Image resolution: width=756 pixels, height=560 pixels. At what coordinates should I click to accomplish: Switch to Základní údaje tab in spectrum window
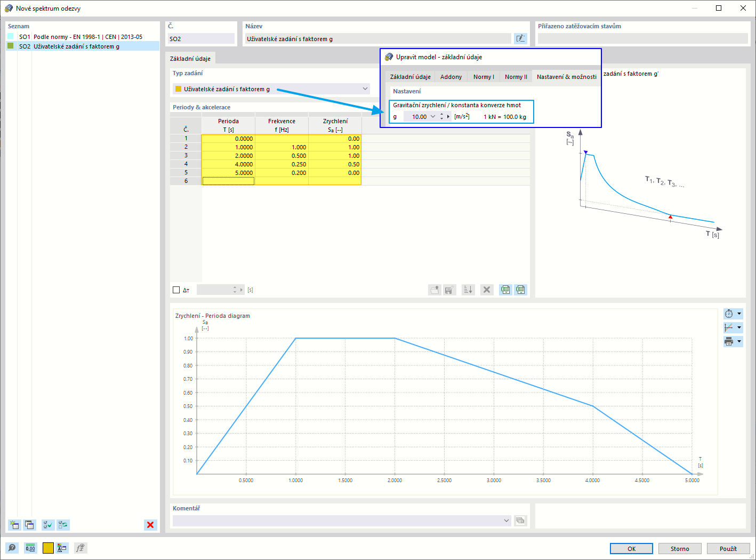[190, 59]
